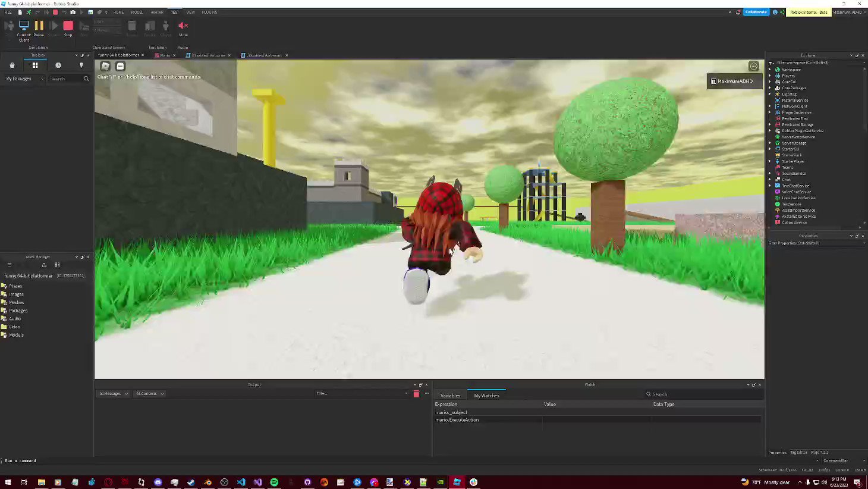
Task: Expand the ServerStorage node in Explorer
Action: click(x=770, y=143)
